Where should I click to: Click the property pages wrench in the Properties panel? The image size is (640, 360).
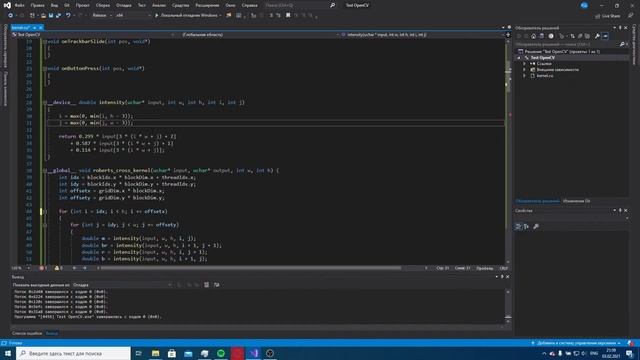pos(536,227)
